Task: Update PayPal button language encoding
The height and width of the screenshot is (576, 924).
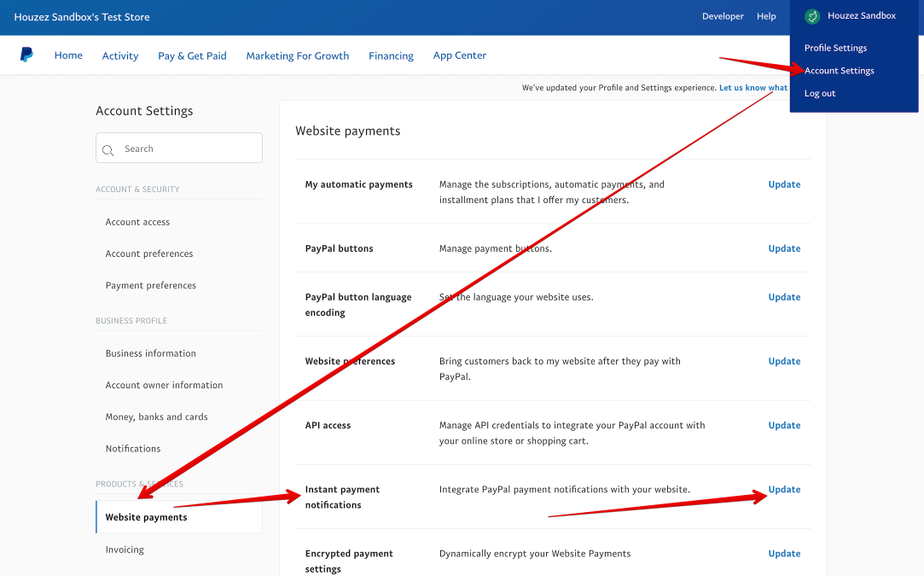Action: pyautogui.click(x=784, y=297)
